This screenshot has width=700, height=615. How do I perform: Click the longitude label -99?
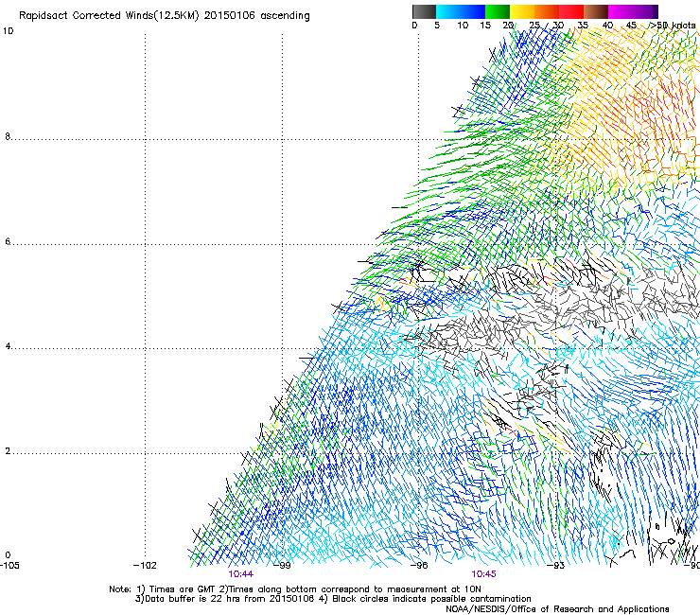tap(282, 566)
